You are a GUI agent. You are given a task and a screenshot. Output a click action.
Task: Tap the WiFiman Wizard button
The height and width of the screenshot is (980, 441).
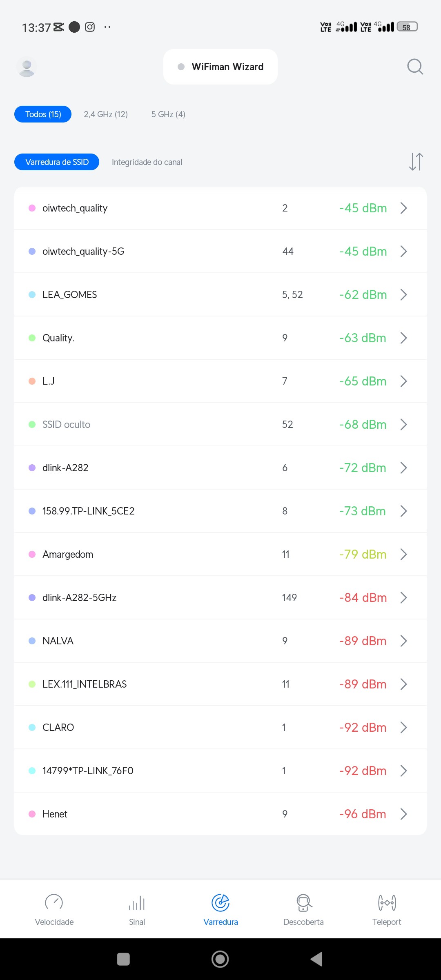point(220,67)
